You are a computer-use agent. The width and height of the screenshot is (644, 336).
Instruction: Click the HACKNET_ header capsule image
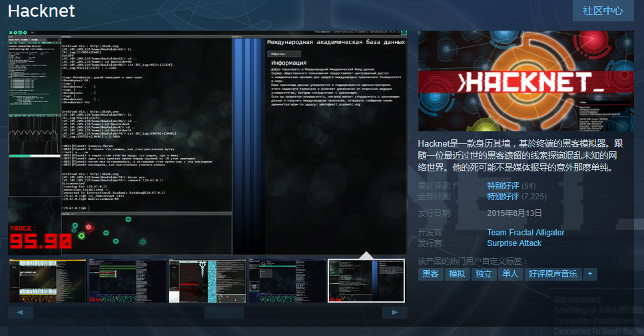pyautogui.click(x=525, y=81)
